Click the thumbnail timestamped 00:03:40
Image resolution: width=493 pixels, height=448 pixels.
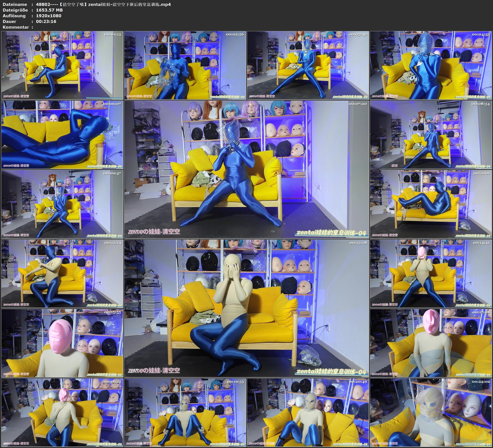pos(308,65)
